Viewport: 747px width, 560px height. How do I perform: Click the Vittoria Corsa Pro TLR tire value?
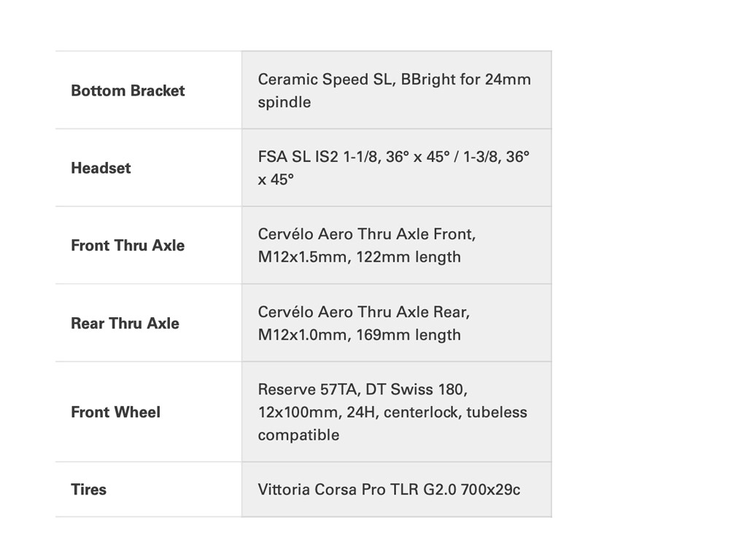389,490
